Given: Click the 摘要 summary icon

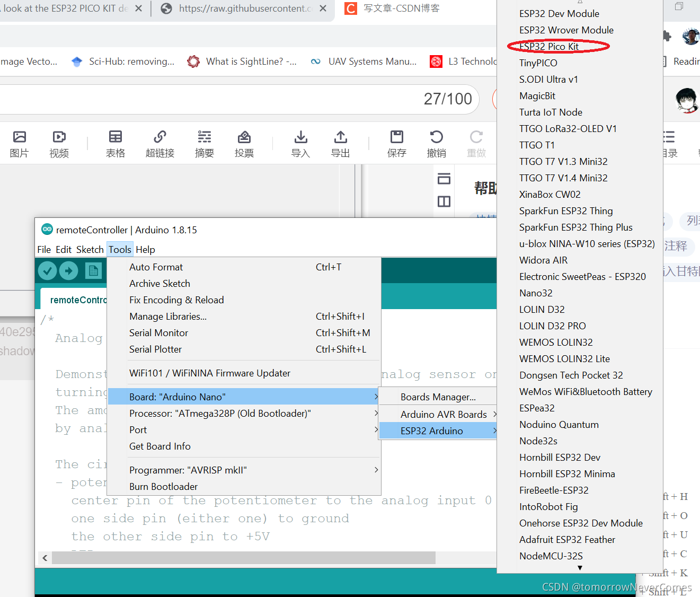Looking at the screenshot, I should click(205, 144).
